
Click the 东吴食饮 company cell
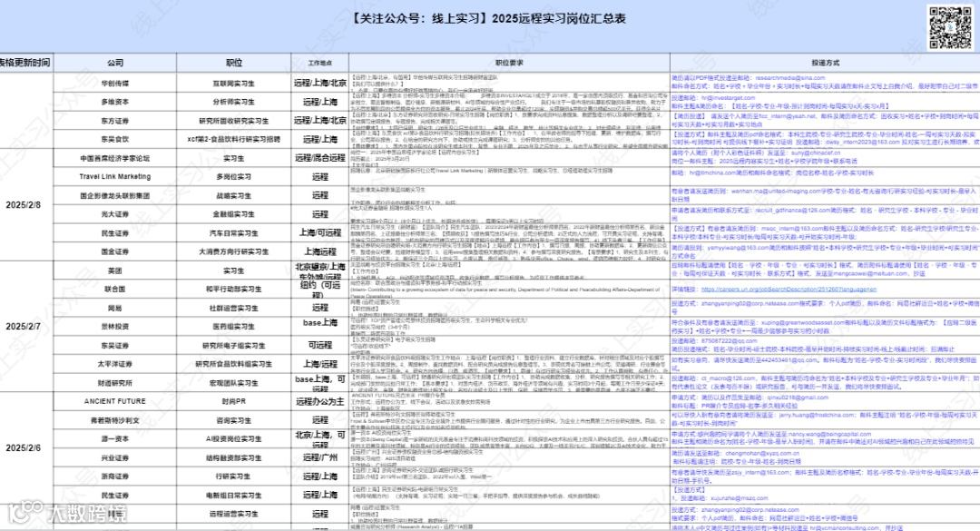click(x=115, y=139)
